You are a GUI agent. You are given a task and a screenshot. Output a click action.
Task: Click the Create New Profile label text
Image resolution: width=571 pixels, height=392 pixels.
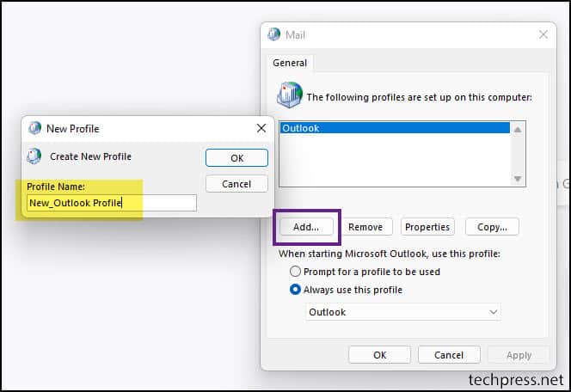click(x=90, y=156)
